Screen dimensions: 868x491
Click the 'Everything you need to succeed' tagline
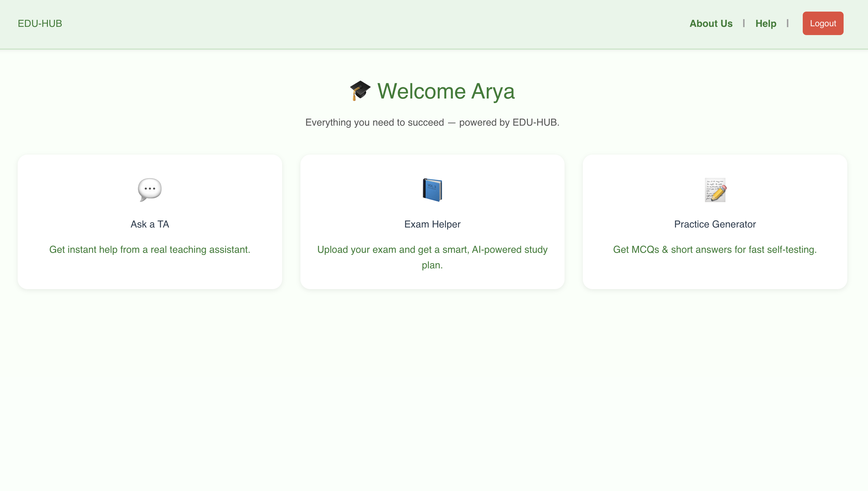[x=432, y=122]
